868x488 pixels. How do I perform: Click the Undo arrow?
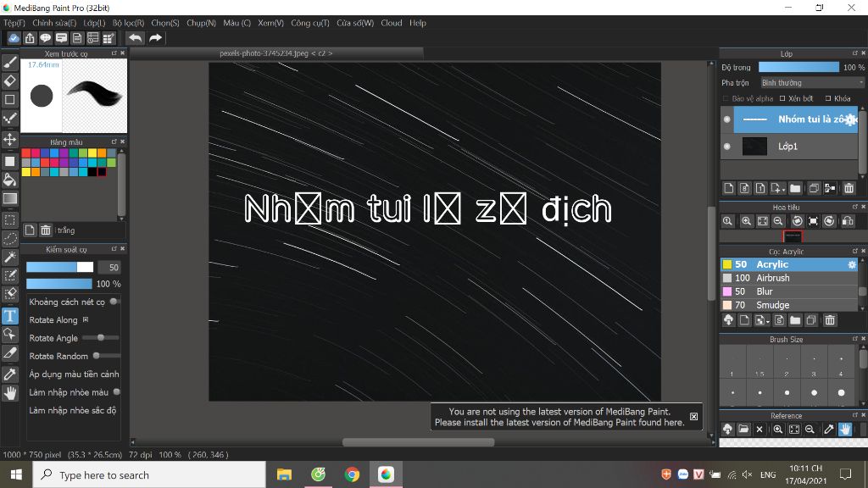135,37
